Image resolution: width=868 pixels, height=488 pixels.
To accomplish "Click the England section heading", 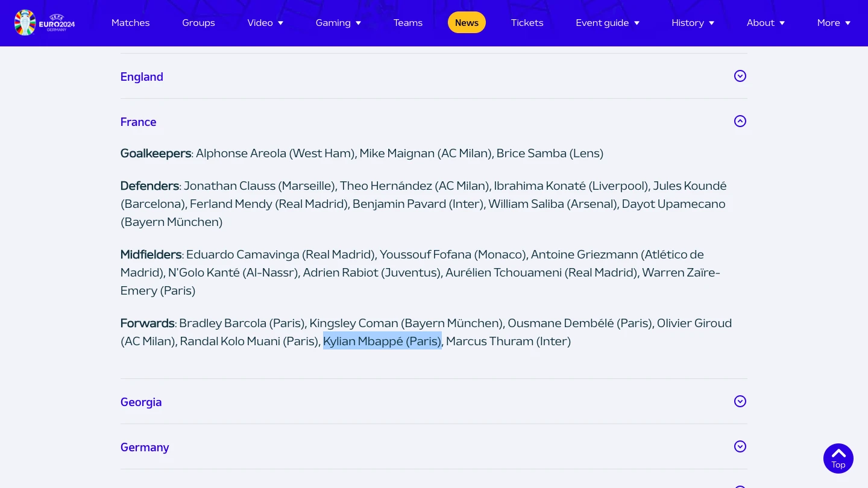I will coord(142,77).
